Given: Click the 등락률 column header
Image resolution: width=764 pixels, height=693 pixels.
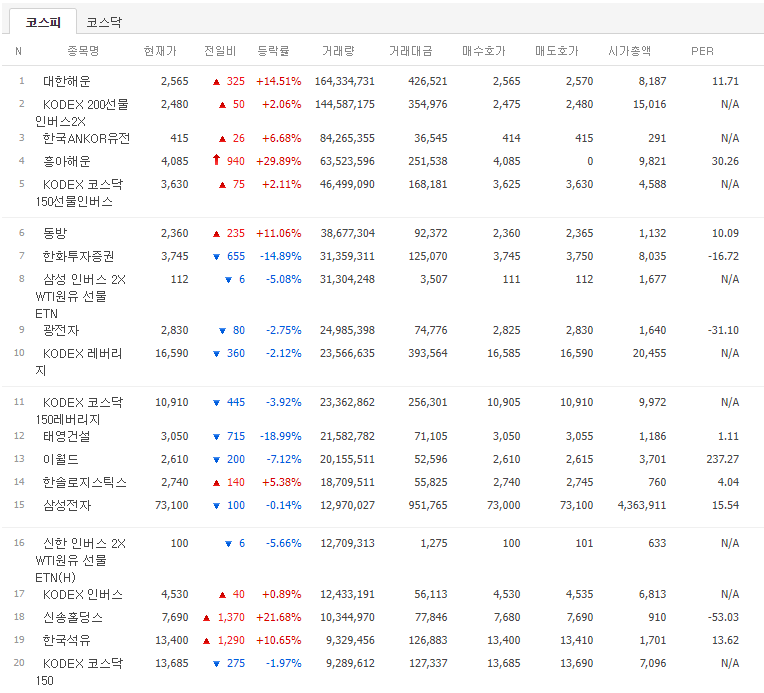Looking at the screenshot, I should pyautogui.click(x=273, y=51).
